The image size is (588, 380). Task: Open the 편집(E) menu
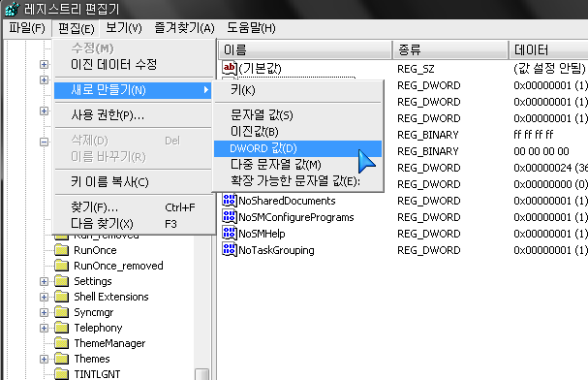77,28
